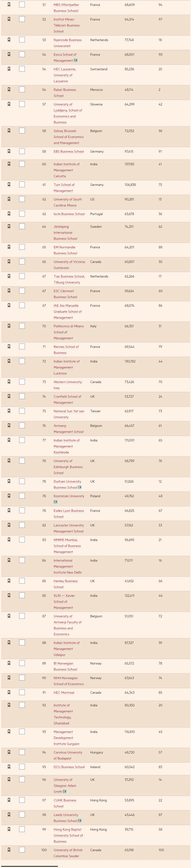Tick the checkbox for University of Victoria: Gustavson

click(x=22, y=262)
